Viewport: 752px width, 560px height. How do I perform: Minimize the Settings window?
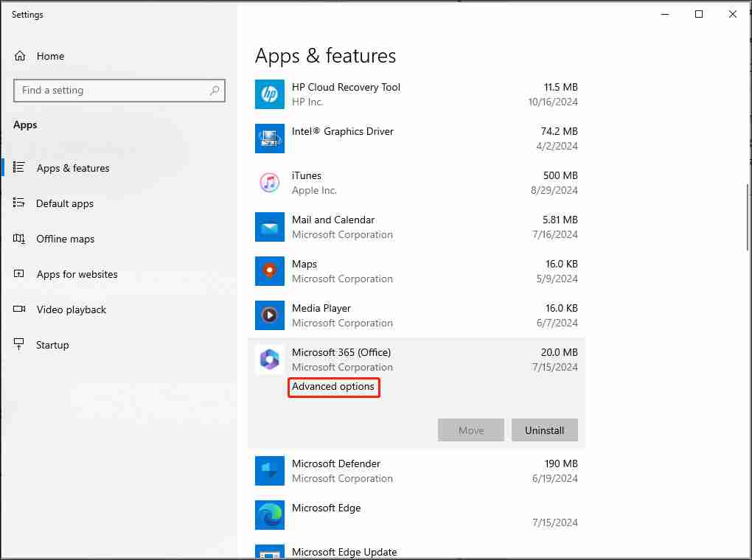[x=665, y=15]
